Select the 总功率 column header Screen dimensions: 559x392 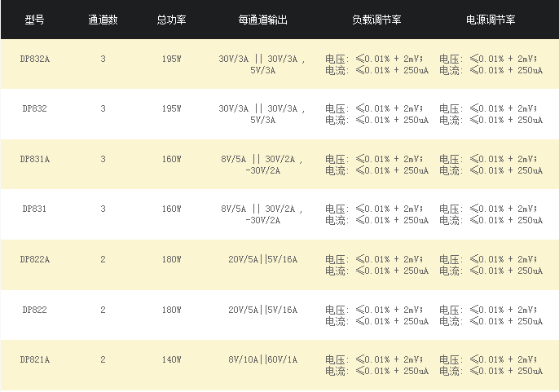(171, 20)
